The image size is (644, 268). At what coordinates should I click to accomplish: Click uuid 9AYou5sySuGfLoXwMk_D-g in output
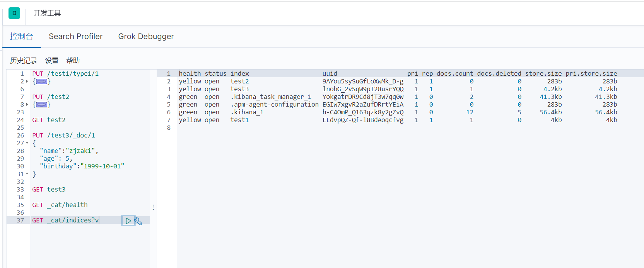363,81
